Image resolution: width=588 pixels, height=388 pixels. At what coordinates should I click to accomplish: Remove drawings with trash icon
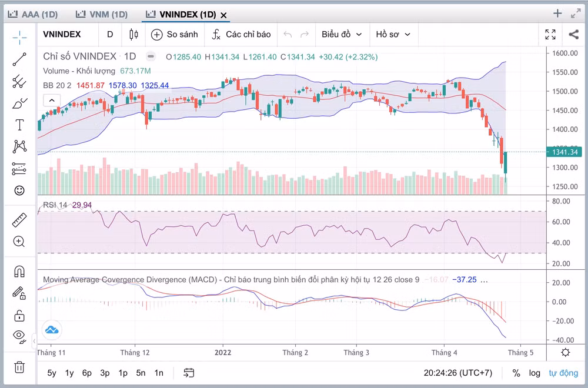(x=19, y=367)
